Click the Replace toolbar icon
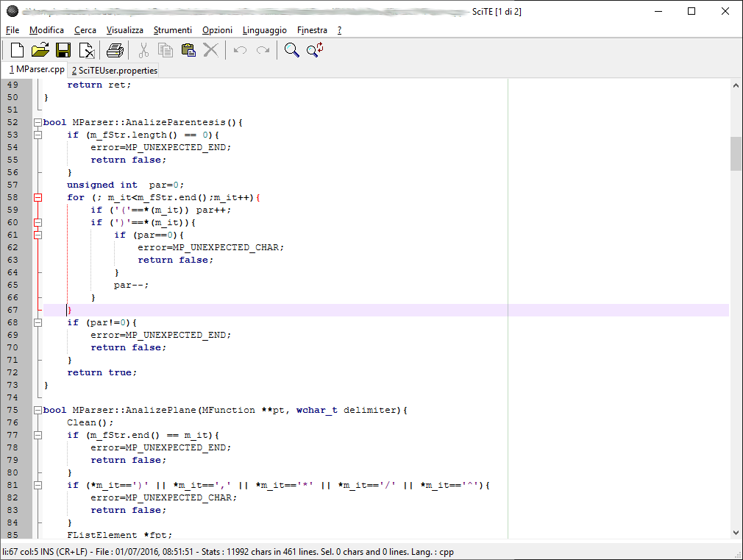 coord(316,50)
